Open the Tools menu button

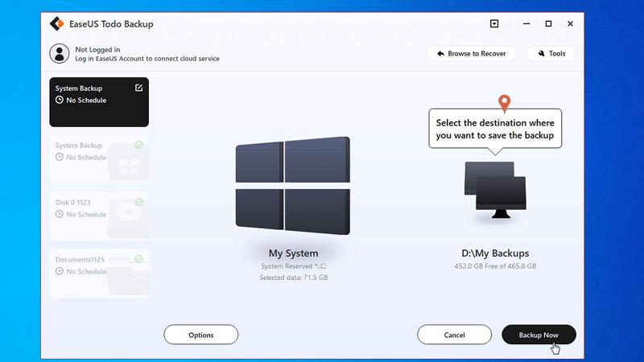click(x=551, y=53)
